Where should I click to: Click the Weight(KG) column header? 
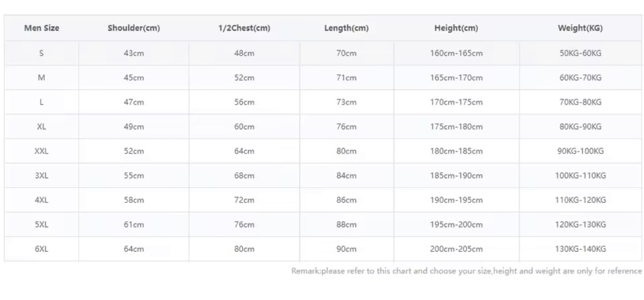(580, 28)
